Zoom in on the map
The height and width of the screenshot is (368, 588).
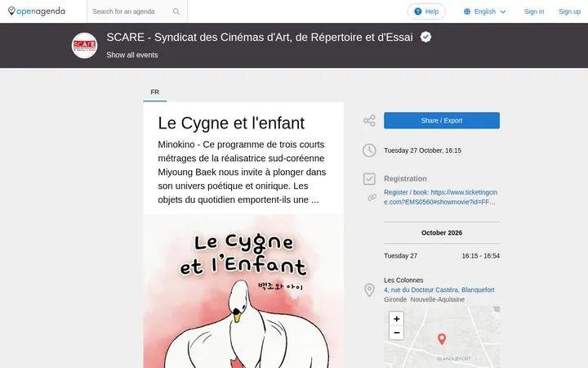(396, 319)
